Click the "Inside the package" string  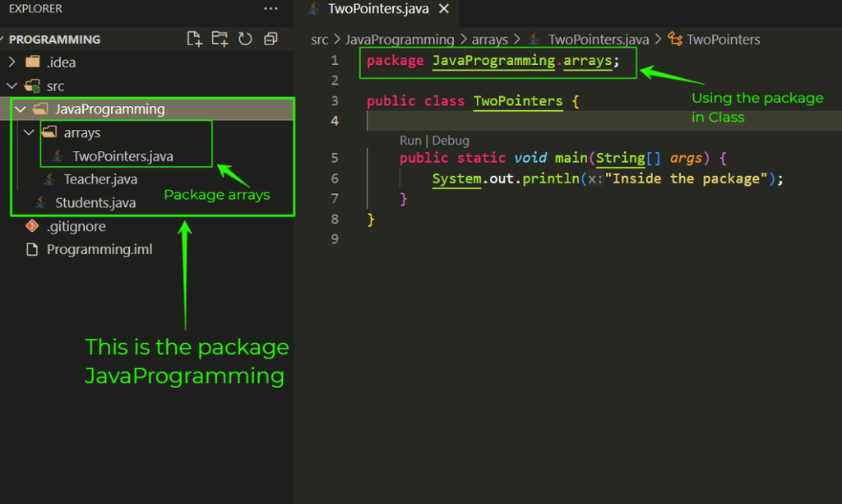(x=687, y=178)
